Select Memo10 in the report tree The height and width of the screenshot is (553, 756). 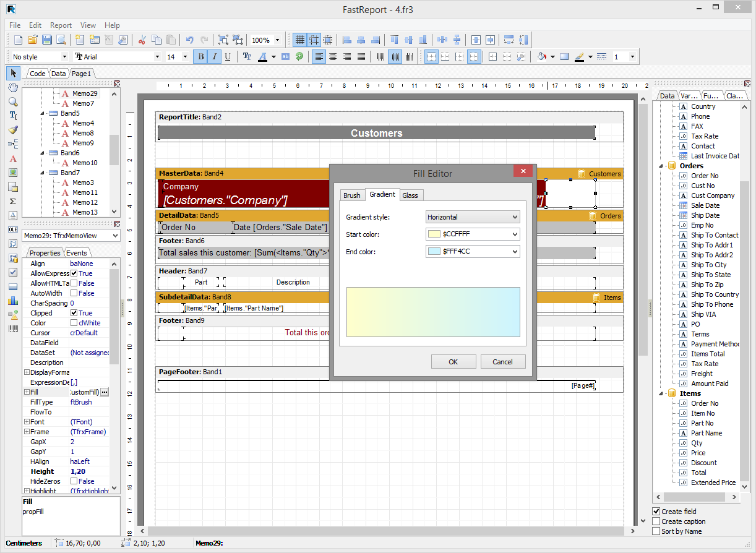pos(85,163)
